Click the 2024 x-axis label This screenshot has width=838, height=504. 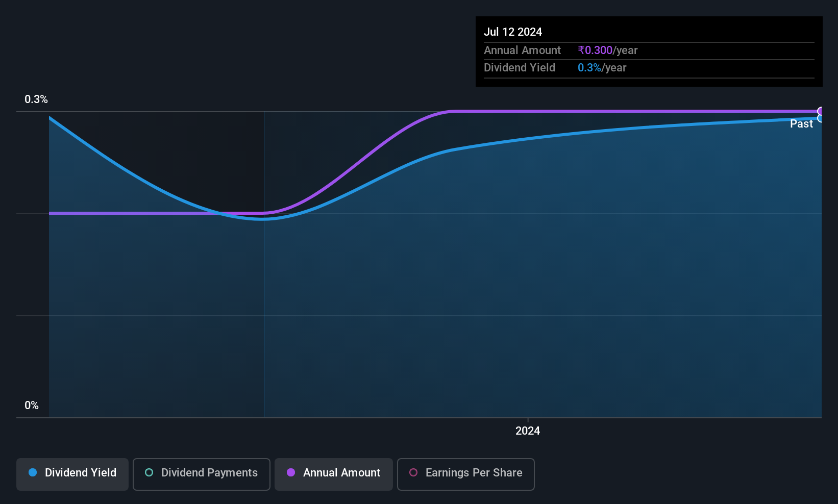(x=528, y=431)
